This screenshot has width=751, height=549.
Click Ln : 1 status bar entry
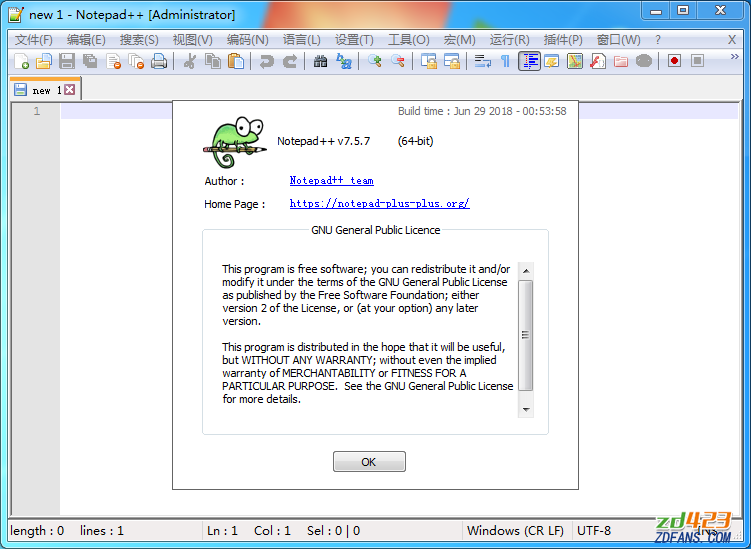[x=222, y=531]
